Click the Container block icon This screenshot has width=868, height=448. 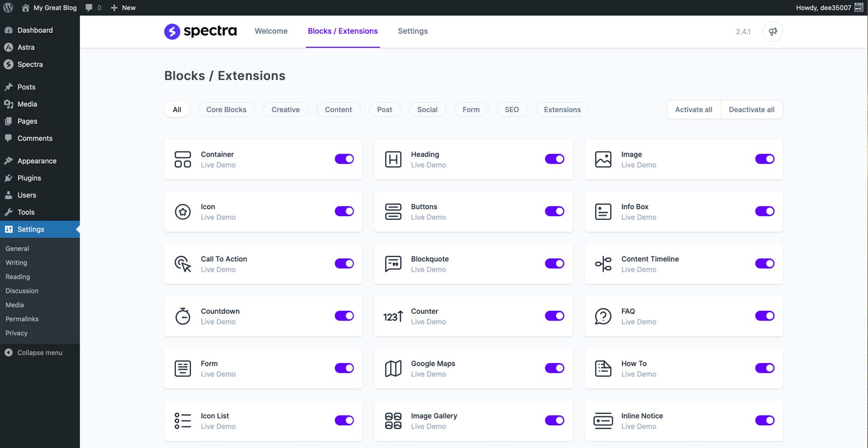(x=183, y=159)
